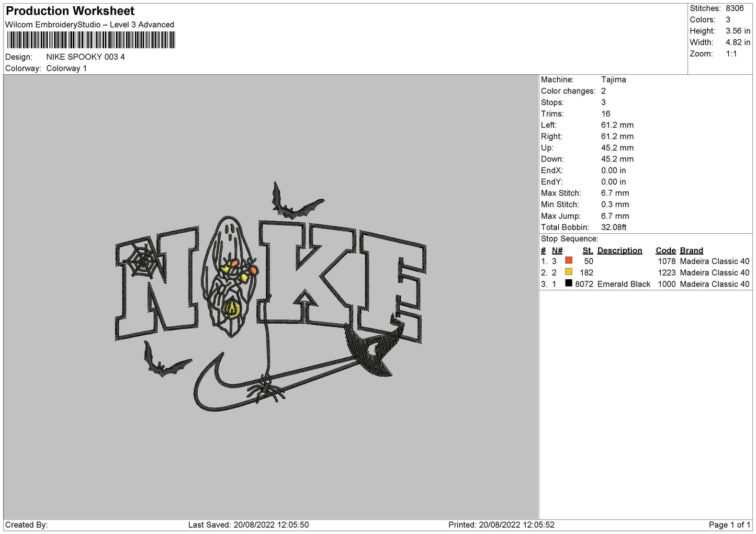The width and height of the screenshot is (756, 534).
Task: Click the Brand column header
Action: (x=691, y=251)
